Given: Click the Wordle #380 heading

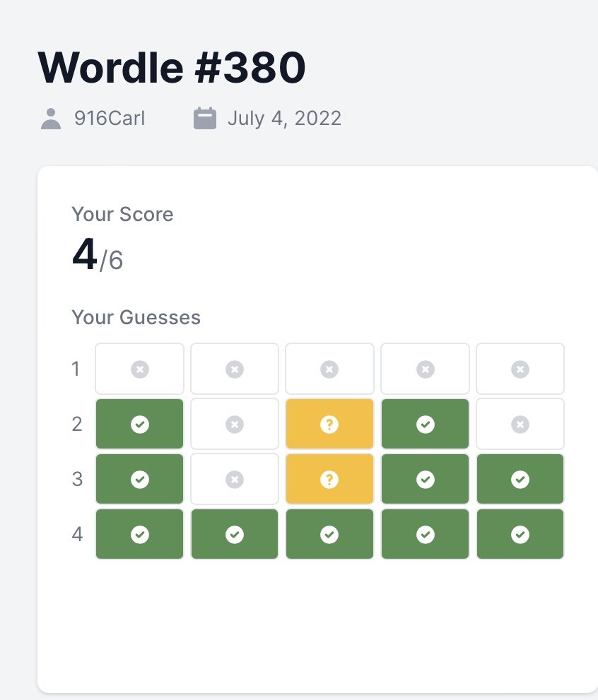Looking at the screenshot, I should click(172, 68).
